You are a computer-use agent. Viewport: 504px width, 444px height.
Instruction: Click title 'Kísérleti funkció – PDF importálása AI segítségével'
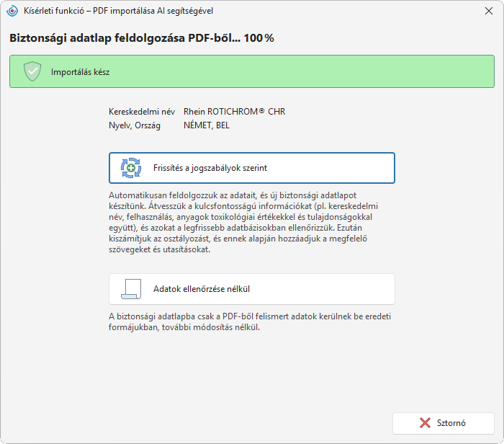(118, 11)
